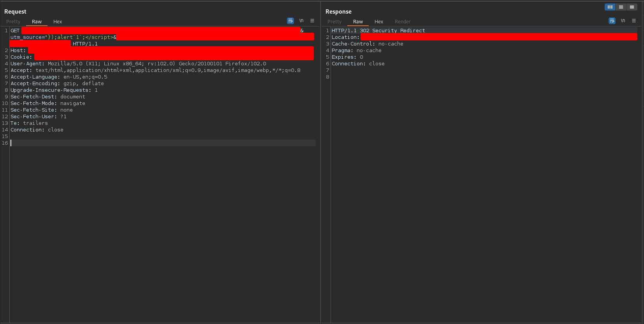Click the Sec-Fetch-Site: none line
This screenshot has width=644, height=324.
[42, 110]
